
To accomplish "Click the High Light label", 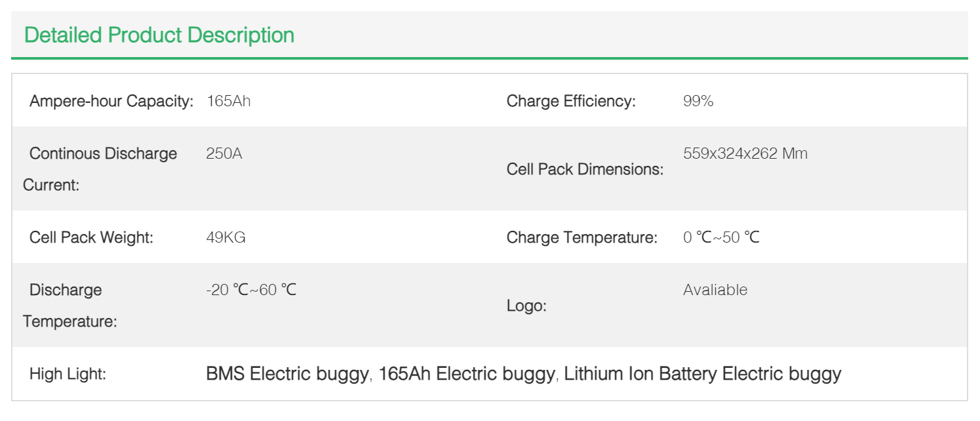I will [68, 374].
